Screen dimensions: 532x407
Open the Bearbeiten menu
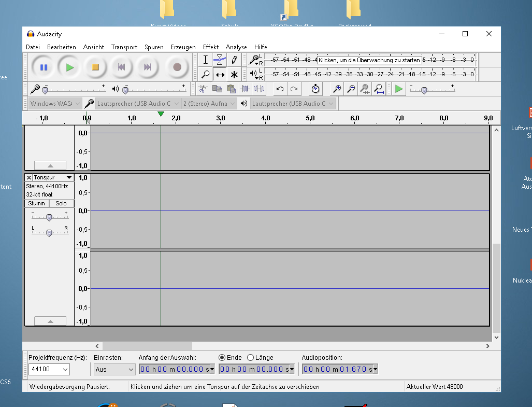(x=62, y=47)
